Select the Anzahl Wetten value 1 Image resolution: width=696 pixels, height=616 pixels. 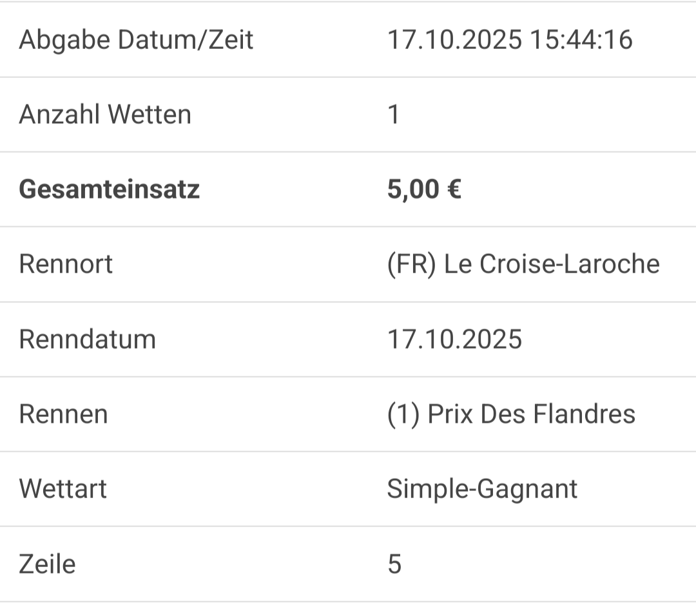point(394,115)
